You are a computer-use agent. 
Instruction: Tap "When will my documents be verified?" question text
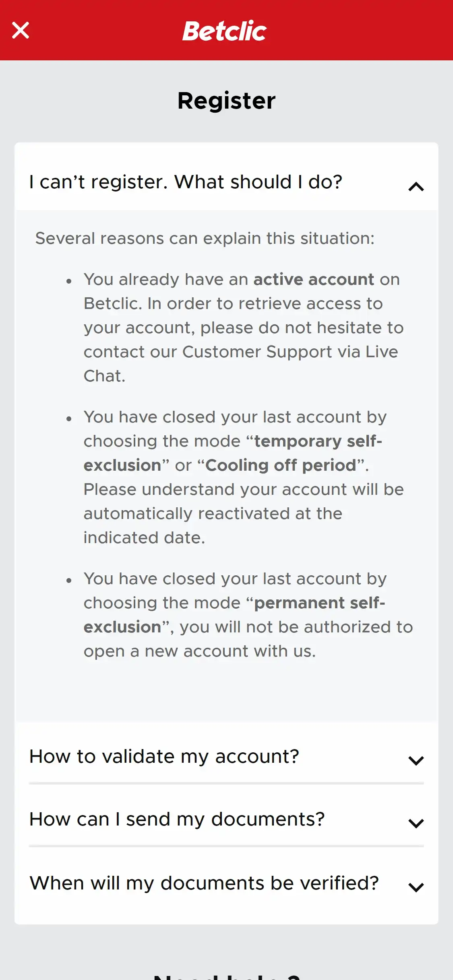coord(204,883)
